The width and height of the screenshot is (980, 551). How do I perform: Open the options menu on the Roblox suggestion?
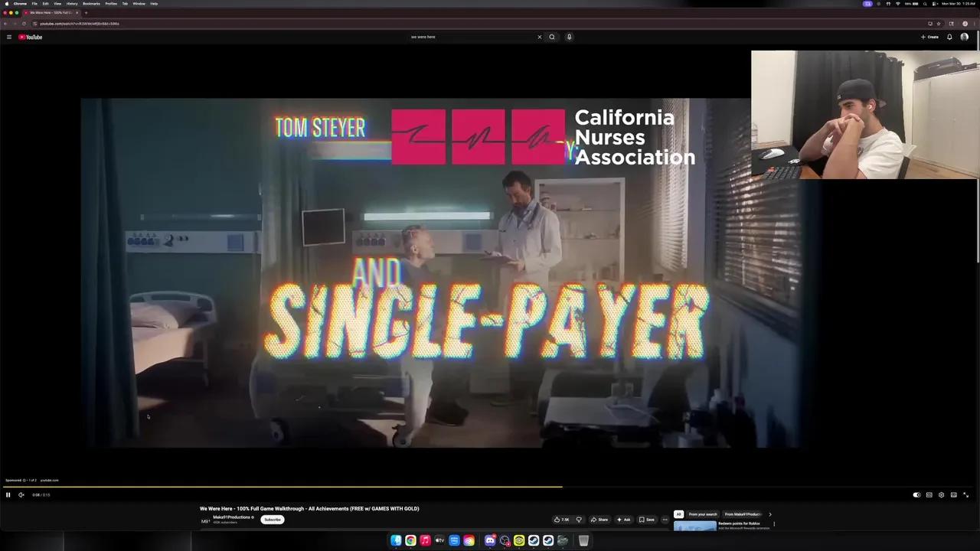coord(774,523)
